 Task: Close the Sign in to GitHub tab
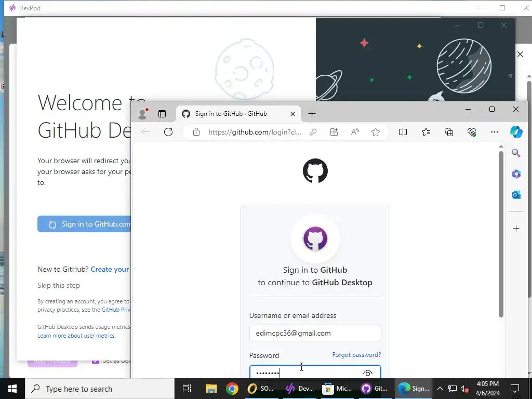(292, 114)
